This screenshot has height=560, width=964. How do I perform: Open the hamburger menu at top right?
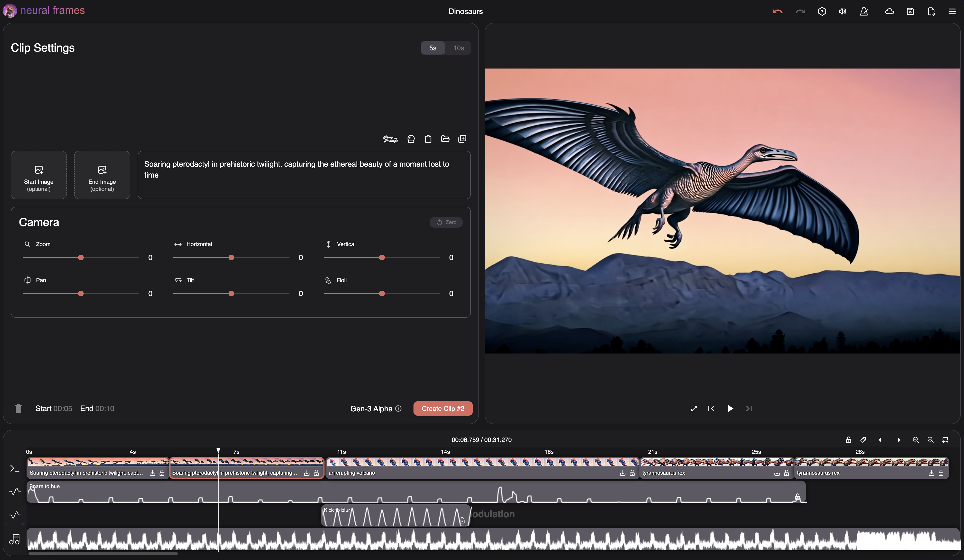tap(952, 11)
